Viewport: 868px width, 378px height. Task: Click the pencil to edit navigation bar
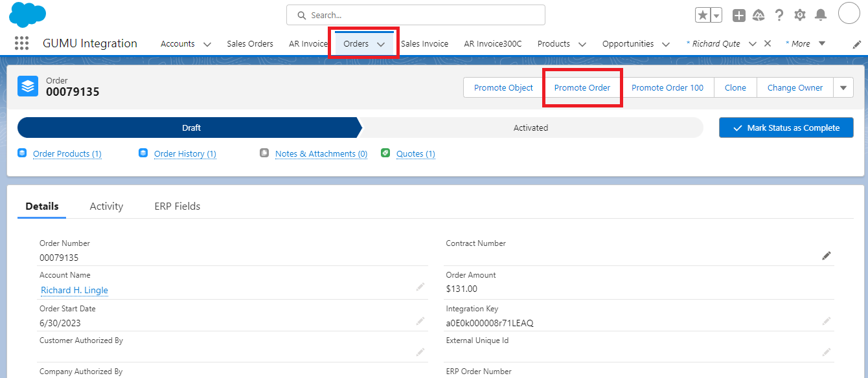(857, 44)
